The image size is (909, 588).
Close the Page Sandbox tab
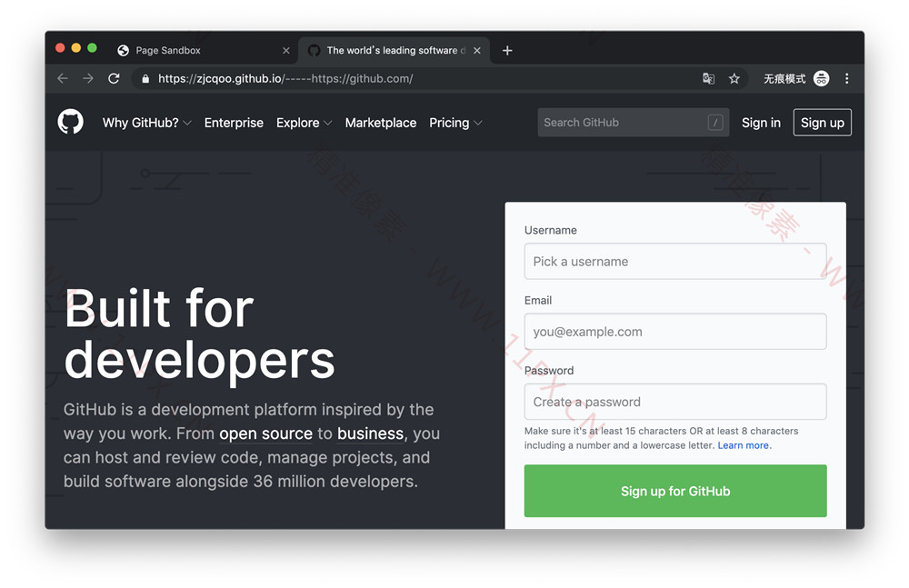point(285,51)
